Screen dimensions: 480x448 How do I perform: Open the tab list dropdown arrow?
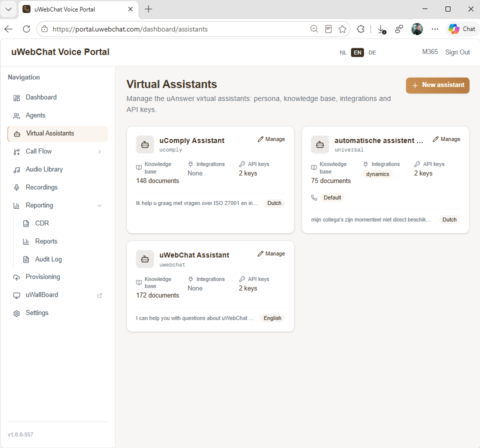[8, 9]
